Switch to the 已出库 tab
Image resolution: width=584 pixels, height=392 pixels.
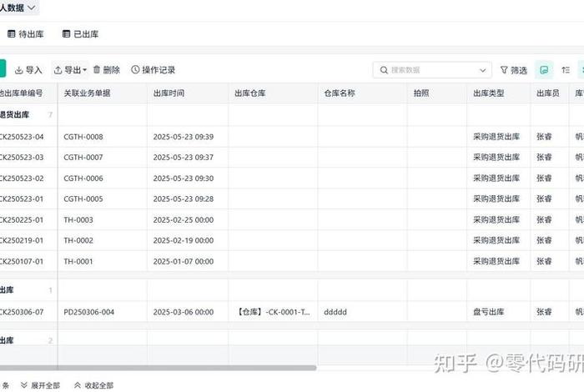coord(80,34)
